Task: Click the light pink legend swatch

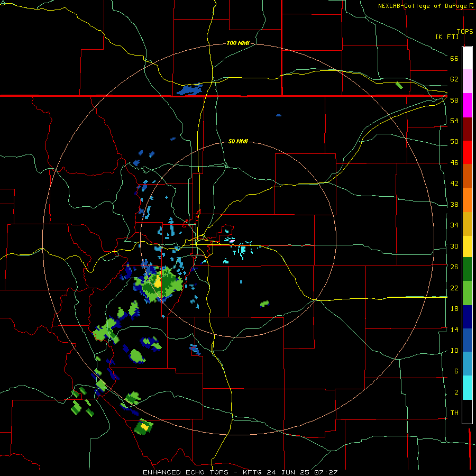Action: 467,81
